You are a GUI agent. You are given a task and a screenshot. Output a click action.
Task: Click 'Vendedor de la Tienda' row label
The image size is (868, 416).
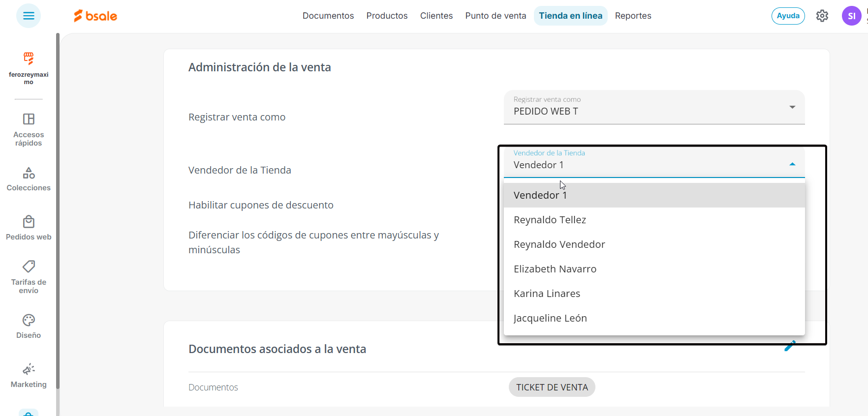[240, 170]
